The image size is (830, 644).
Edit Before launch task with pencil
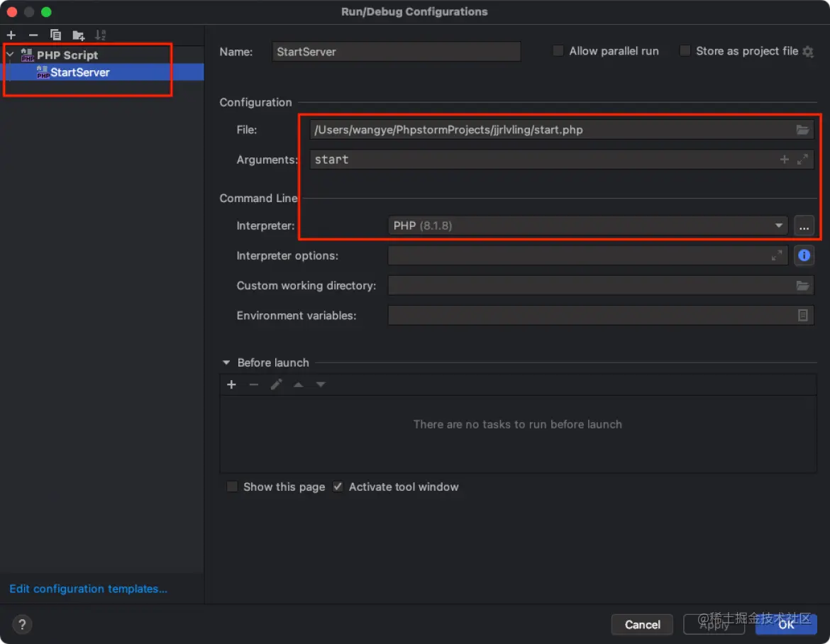point(277,384)
